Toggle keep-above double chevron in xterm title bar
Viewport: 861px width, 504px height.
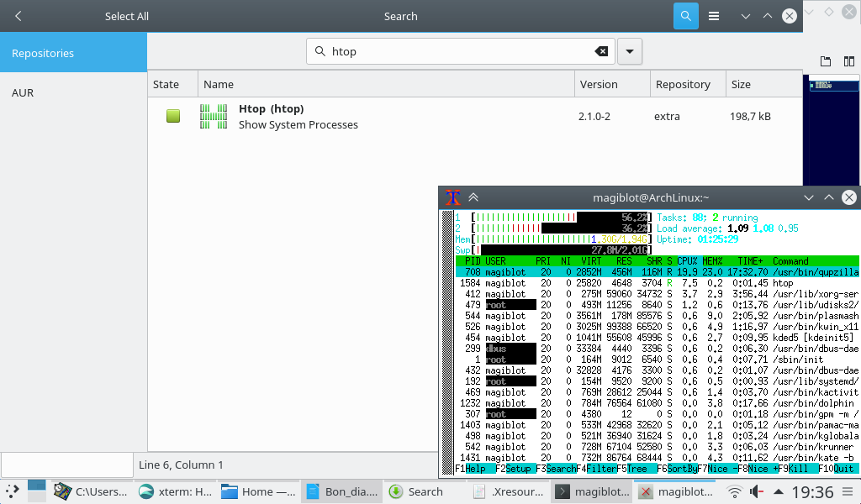[473, 197]
